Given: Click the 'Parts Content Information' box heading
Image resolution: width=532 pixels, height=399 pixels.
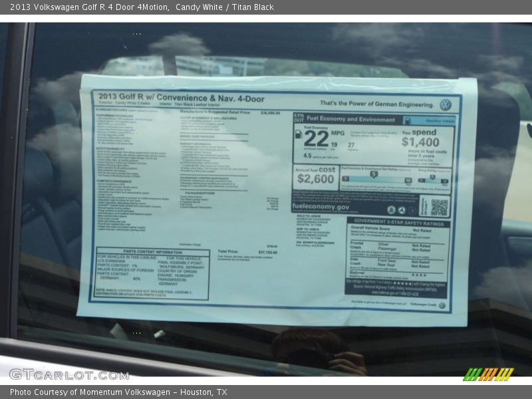Looking at the screenshot, I should [153, 252].
